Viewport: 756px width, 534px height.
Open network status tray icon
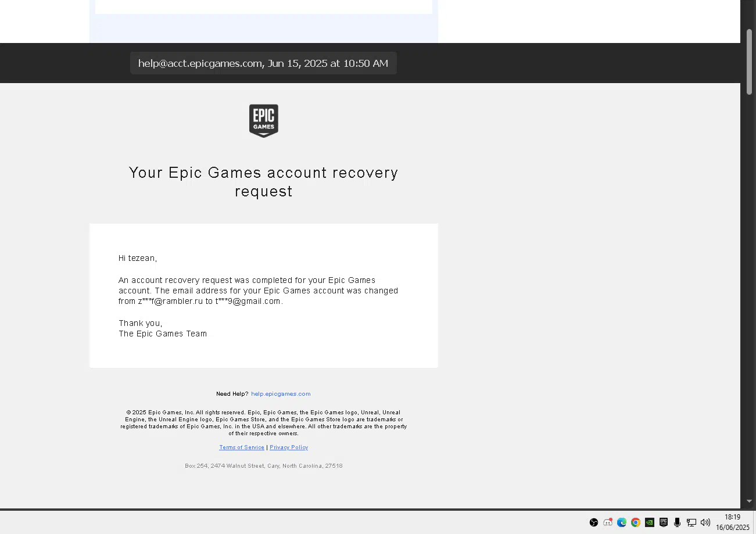(691, 522)
